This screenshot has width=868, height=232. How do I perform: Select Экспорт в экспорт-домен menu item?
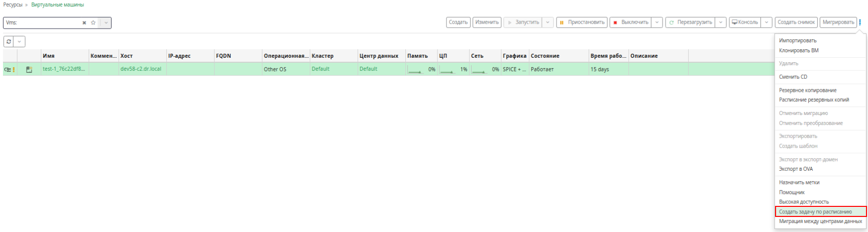point(808,159)
